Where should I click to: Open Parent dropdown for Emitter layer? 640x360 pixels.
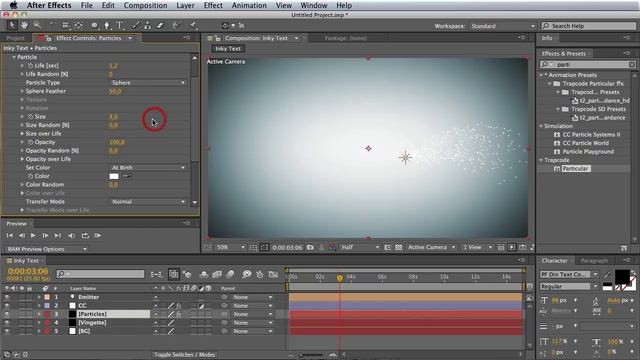(x=252, y=297)
